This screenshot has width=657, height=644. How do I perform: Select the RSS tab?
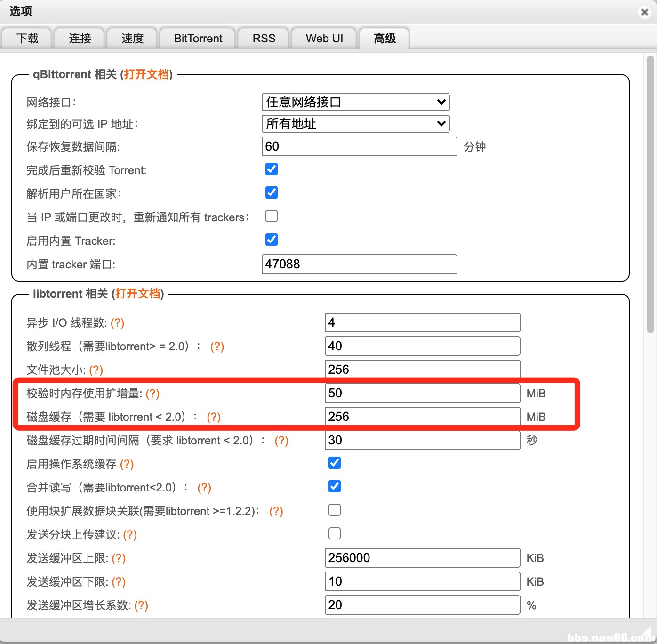click(264, 38)
